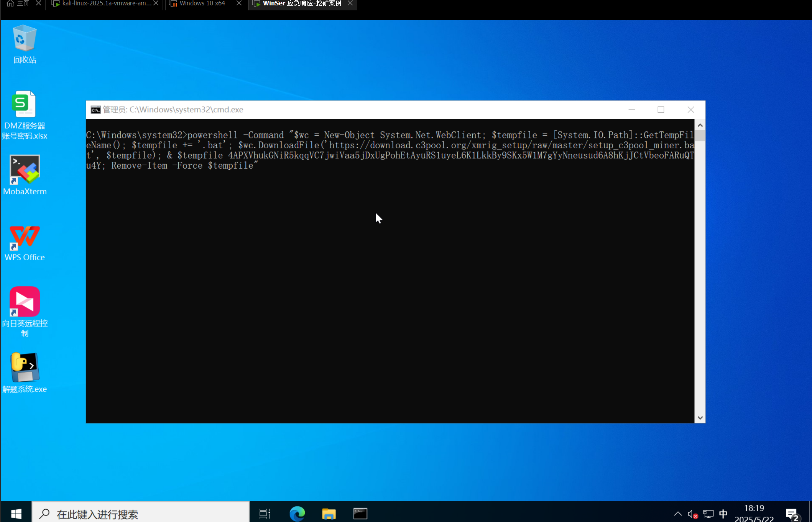
Task: Launch Microsoft Edge from taskbar
Action: (x=297, y=513)
